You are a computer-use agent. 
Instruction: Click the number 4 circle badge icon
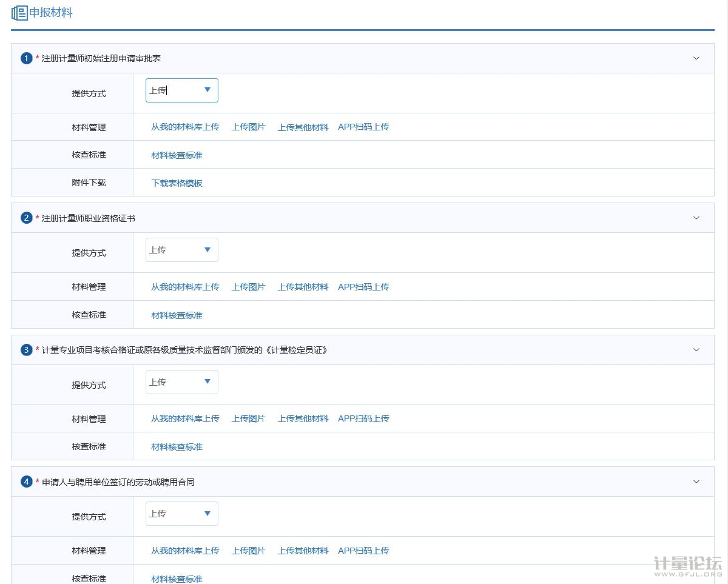pyautogui.click(x=26, y=482)
